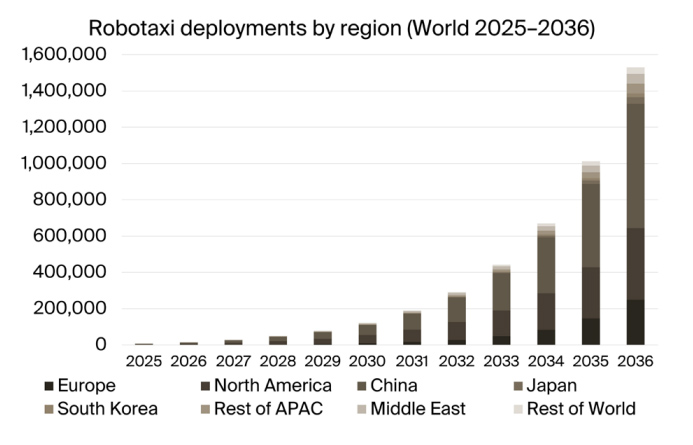Image resolution: width=693 pixels, height=445 pixels.
Task: Click the Europe segment of the 2036 bar
Action: [636, 322]
